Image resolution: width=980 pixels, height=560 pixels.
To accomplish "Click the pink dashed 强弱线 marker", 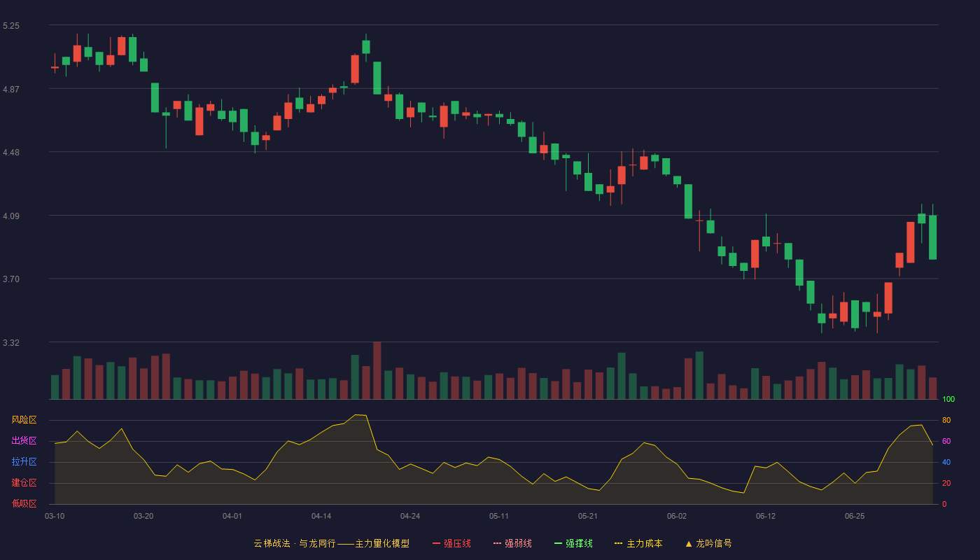I will pyautogui.click(x=497, y=543).
